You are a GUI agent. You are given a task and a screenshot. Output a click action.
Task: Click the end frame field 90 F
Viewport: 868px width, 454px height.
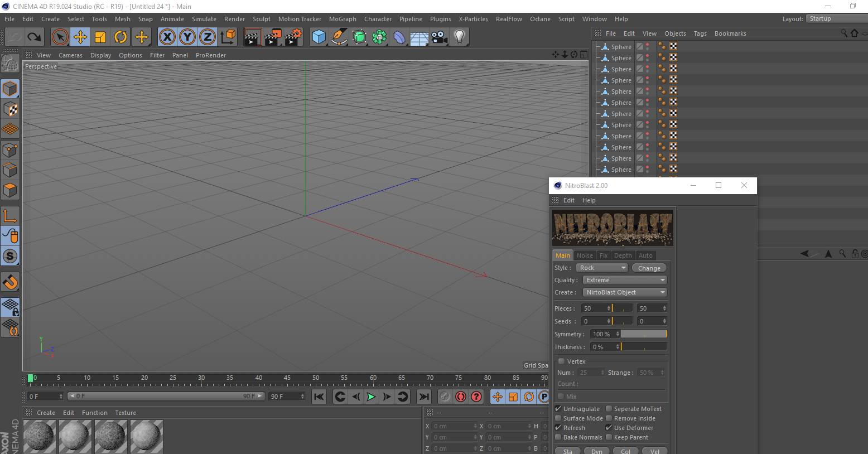pos(287,397)
